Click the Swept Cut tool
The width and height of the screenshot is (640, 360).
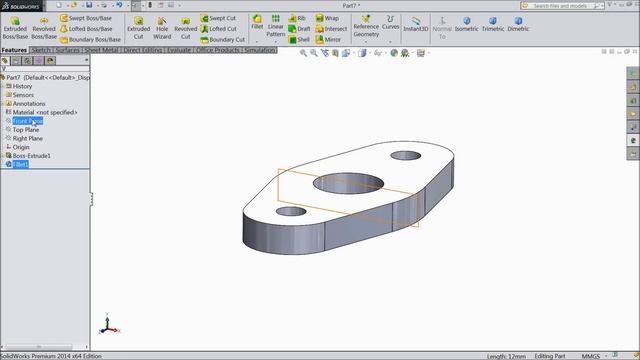218,18
